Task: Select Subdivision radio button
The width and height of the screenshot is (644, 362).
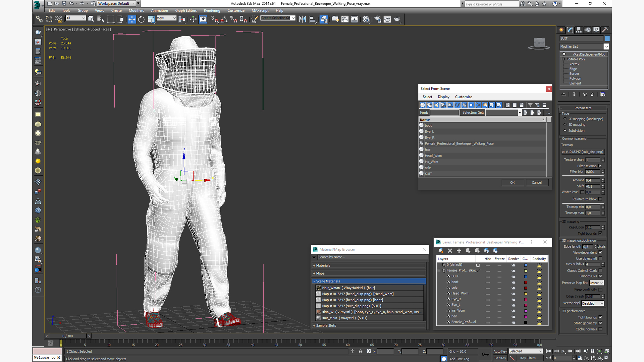Action: [x=565, y=131]
